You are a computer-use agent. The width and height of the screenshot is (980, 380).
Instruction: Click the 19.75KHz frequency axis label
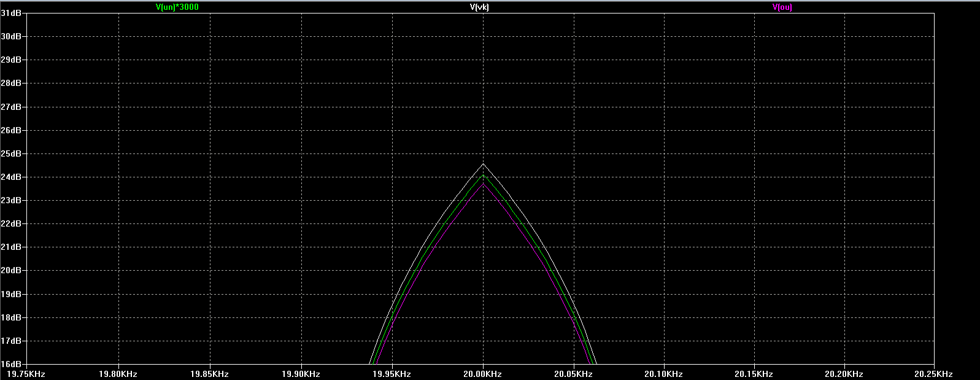[x=26, y=374]
